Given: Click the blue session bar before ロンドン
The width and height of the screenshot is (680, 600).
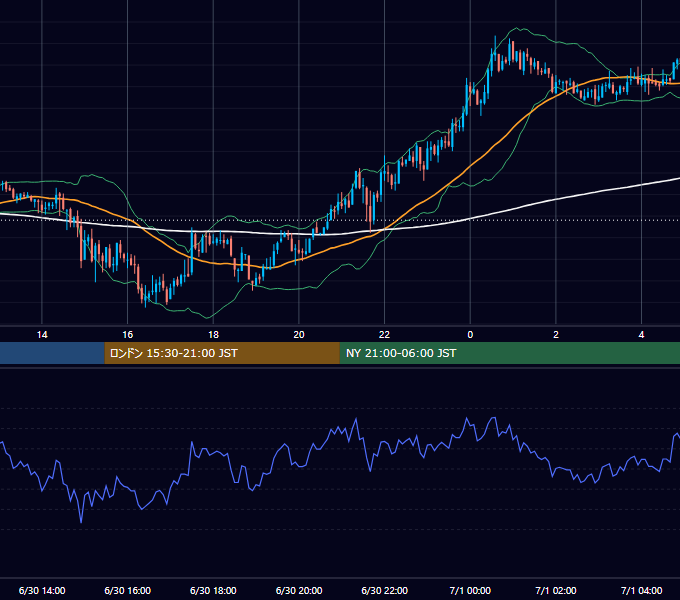Looking at the screenshot, I should pyautogui.click(x=52, y=353).
